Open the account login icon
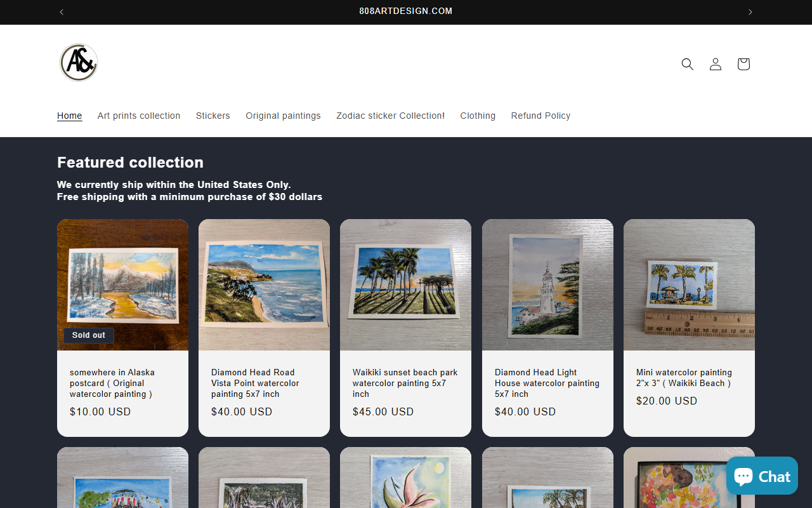Viewport: 812px width, 508px height. click(x=716, y=64)
